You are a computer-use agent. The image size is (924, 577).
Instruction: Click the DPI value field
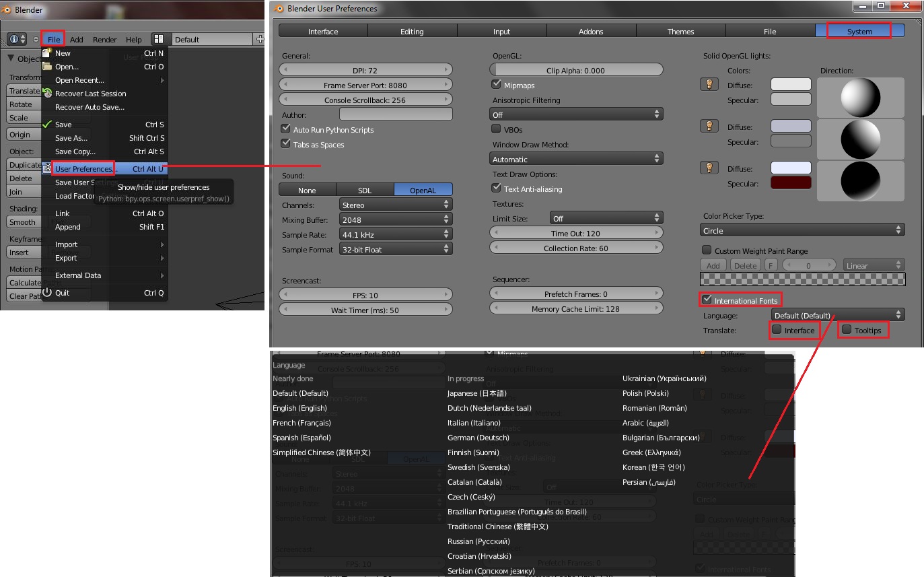click(365, 70)
